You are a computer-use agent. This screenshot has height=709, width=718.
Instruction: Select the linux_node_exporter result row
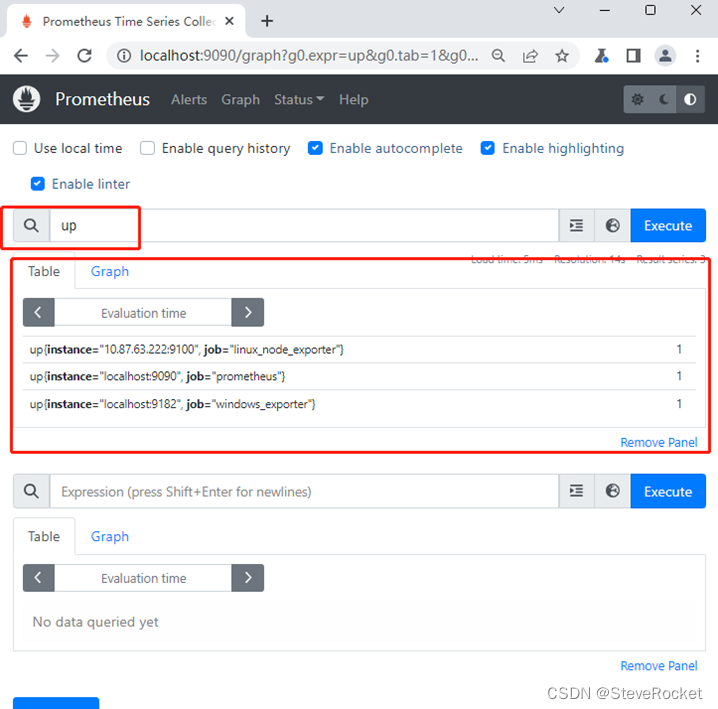pos(359,349)
